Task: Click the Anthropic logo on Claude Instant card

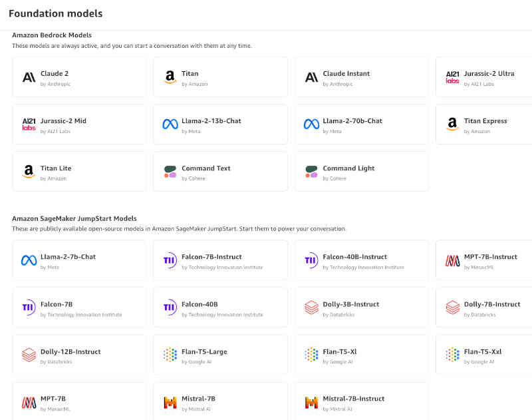Action: click(311, 77)
